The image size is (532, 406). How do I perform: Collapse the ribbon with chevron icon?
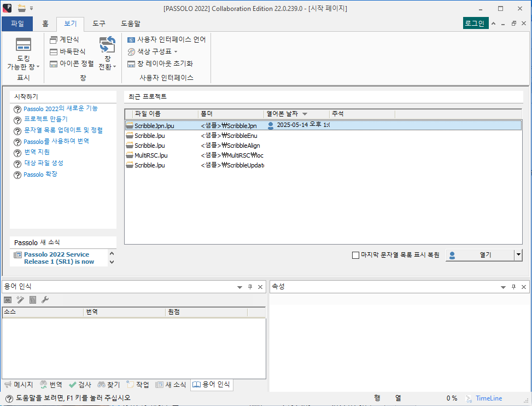(494, 24)
